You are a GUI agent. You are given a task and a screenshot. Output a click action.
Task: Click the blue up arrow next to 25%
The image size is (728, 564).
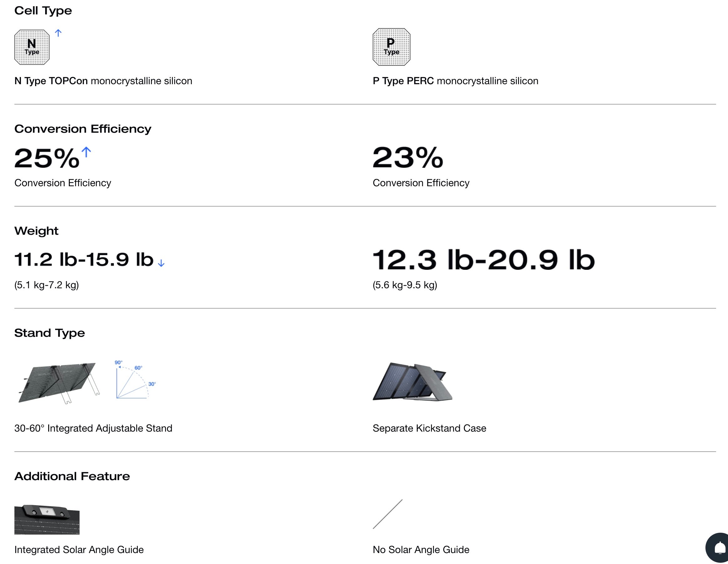coord(86,152)
